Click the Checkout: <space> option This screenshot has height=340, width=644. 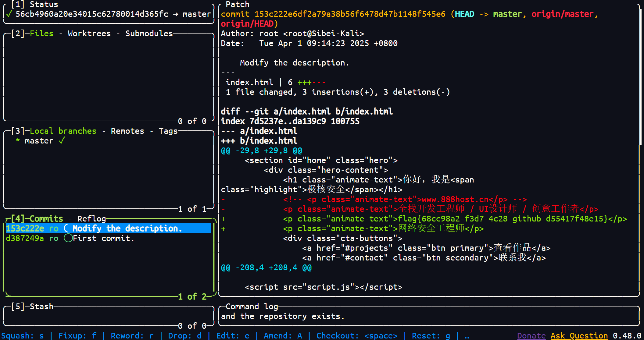(x=357, y=336)
